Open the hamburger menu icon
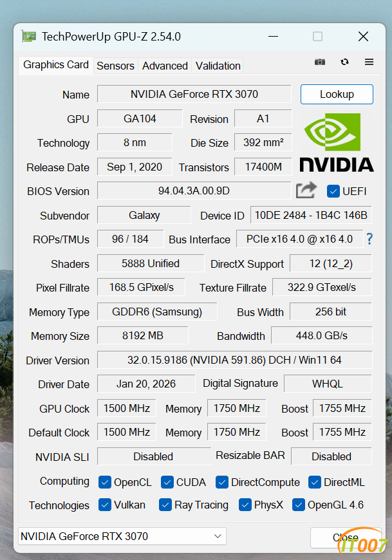392x560 pixels. 369,62
